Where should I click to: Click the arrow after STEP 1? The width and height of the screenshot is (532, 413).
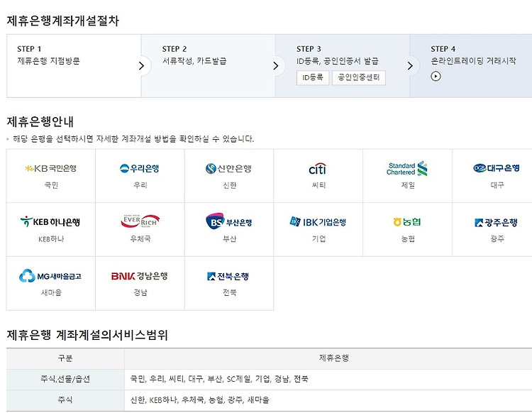click(x=141, y=66)
